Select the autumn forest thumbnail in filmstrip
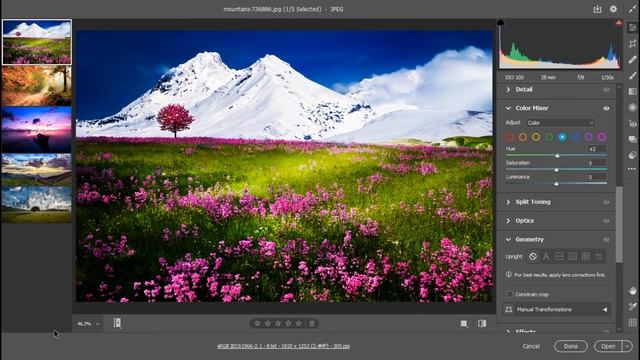The image size is (640, 360). click(x=37, y=87)
